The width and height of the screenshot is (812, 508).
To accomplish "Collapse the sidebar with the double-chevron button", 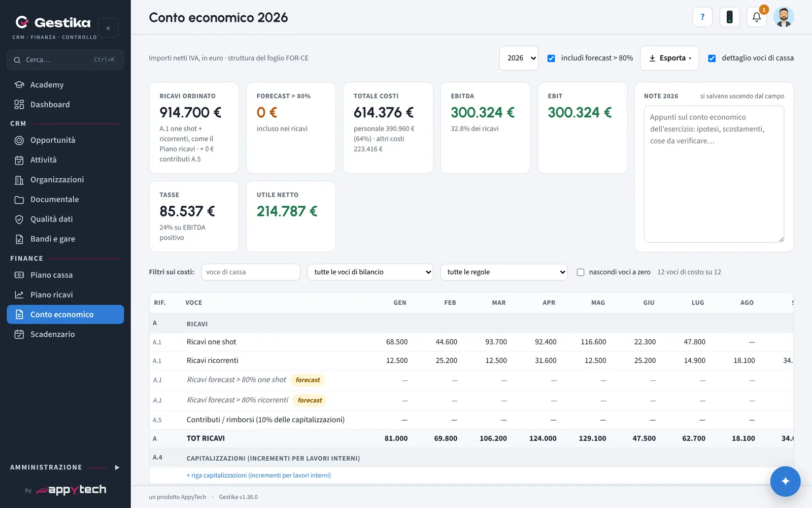I will point(108,28).
